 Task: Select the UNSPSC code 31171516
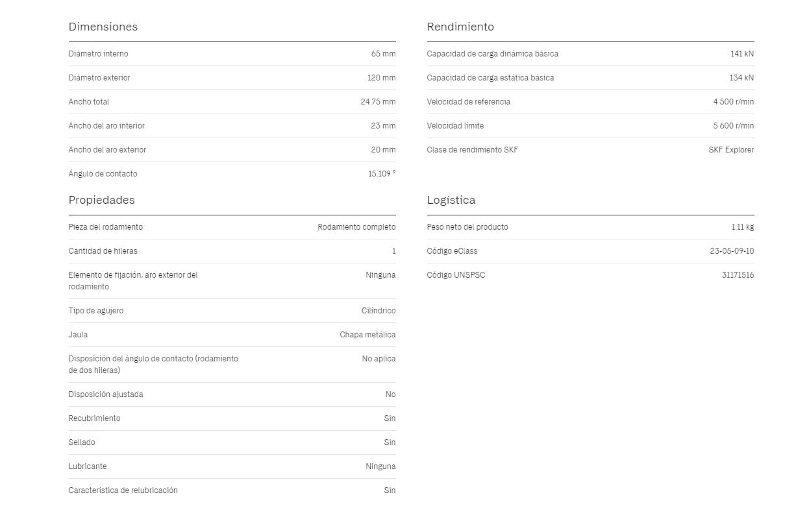(x=738, y=275)
